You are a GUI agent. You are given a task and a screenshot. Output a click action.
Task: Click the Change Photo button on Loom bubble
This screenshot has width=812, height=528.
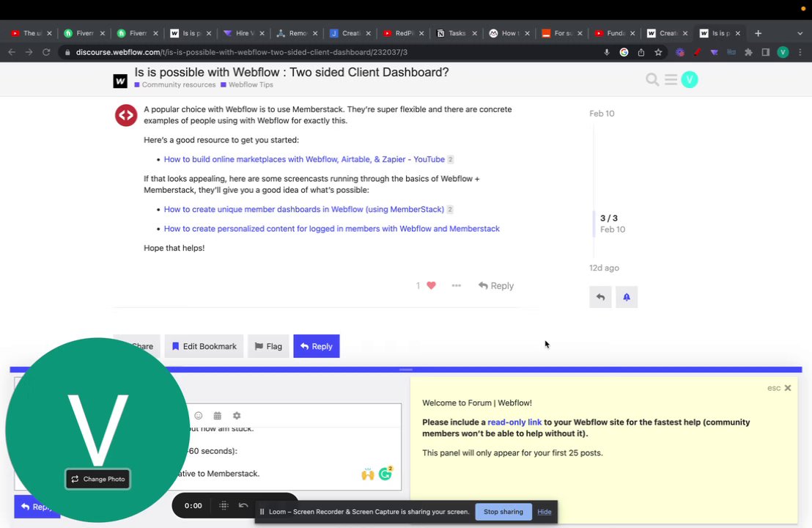click(98, 479)
